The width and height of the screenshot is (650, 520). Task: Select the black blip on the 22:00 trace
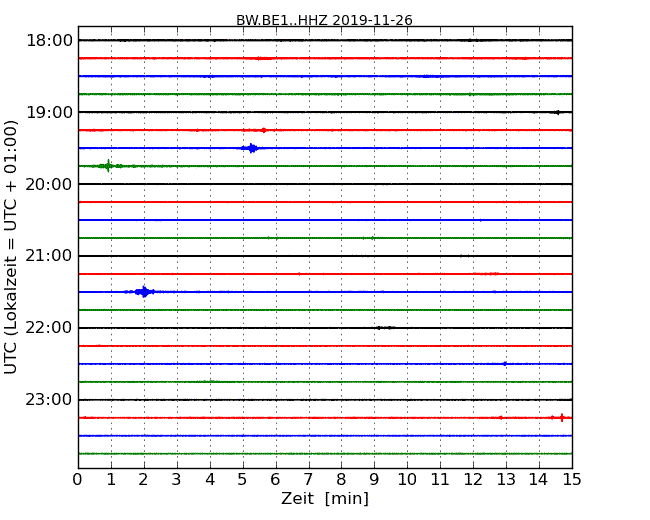pos(385,328)
